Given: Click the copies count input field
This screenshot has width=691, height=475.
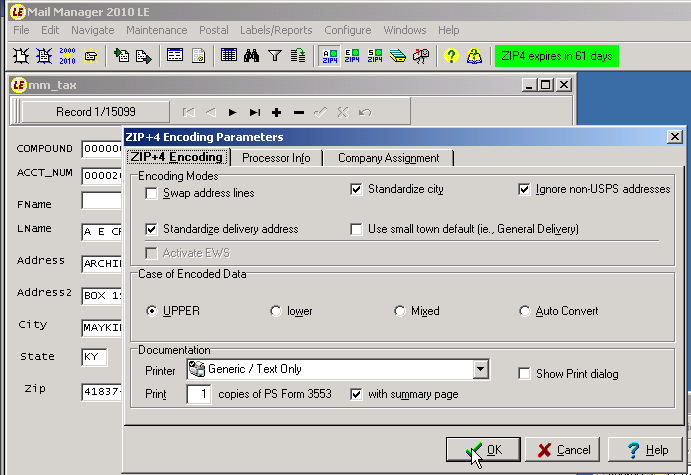Looking at the screenshot, I should click(199, 394).
